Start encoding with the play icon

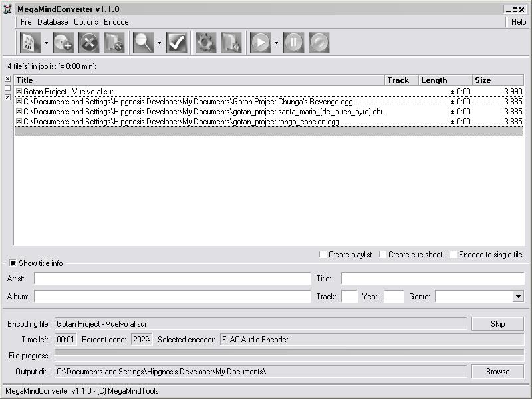click(260, 43)
